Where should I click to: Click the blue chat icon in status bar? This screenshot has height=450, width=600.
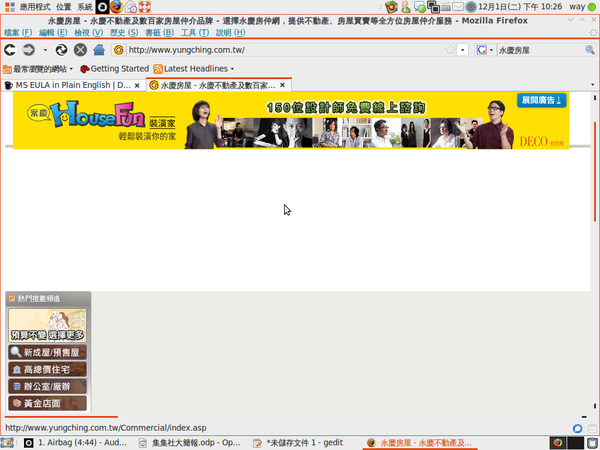click(577, 428)
